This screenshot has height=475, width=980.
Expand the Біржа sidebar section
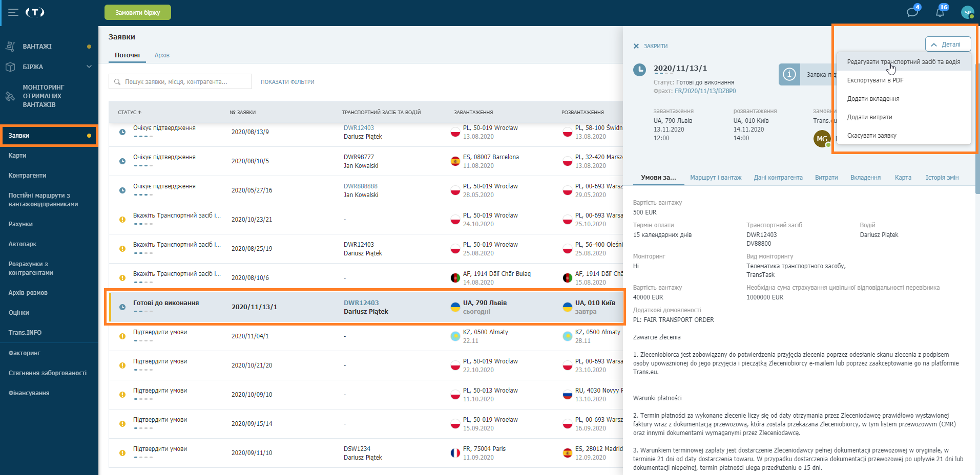click(89, 67)
